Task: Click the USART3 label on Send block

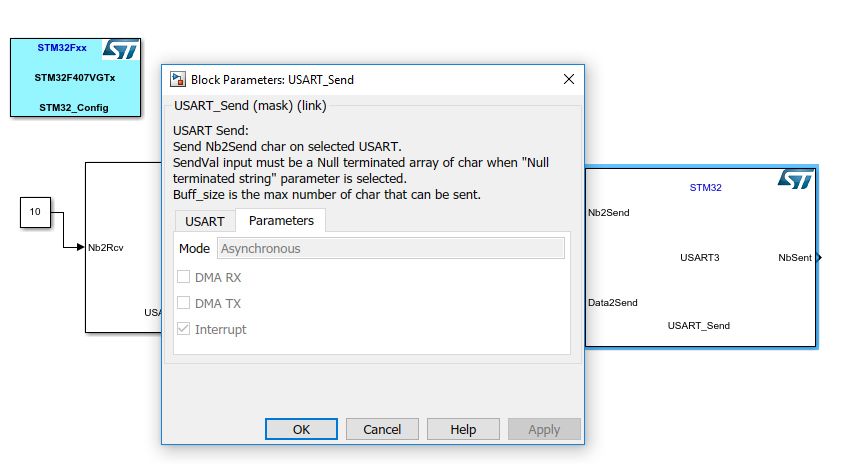Action: pyautogui.click(x=700, y=258)
